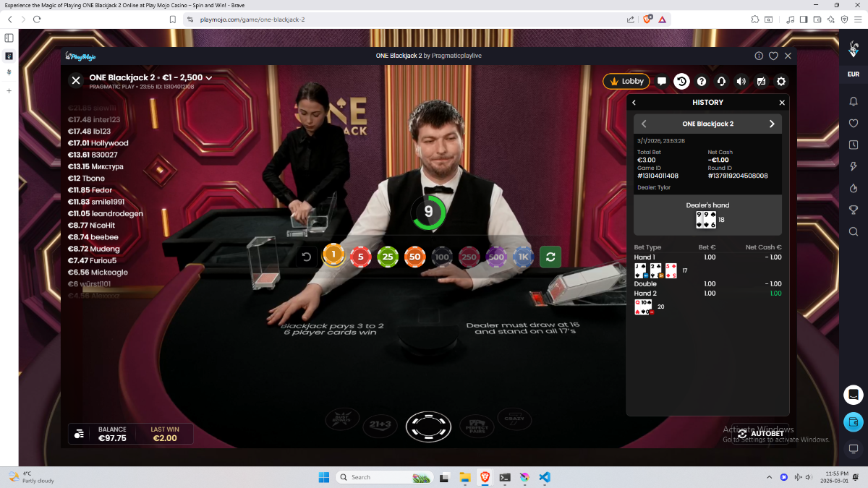
Task: Go back using the HISTORY panel's left arrow
Action: [634, 103]
